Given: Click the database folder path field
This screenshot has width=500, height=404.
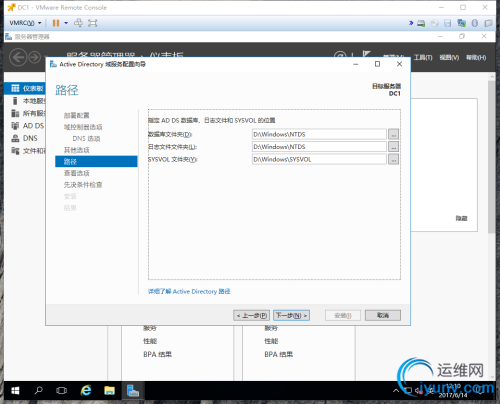Looking at the screenshot, I should click(x=319, y=134).
